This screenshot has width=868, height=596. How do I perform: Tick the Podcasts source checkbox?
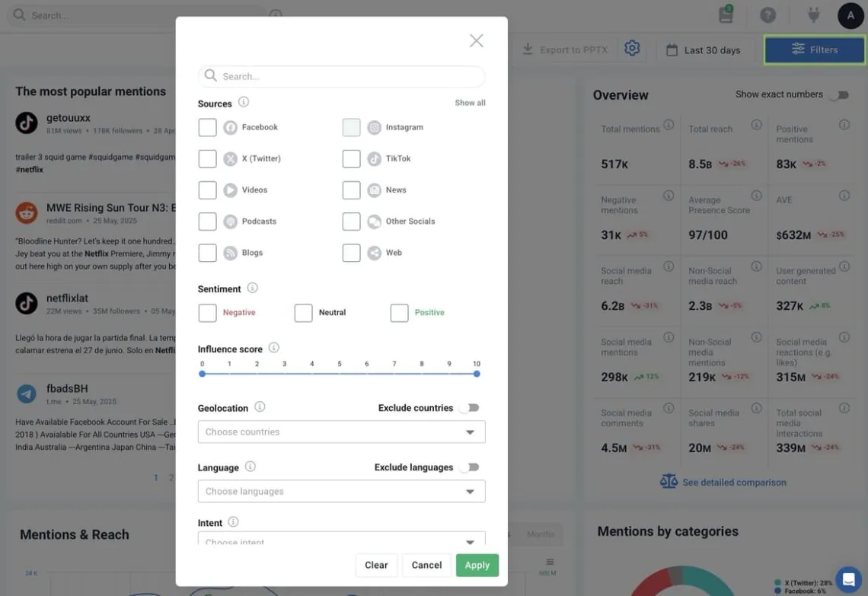coord(208,222)
